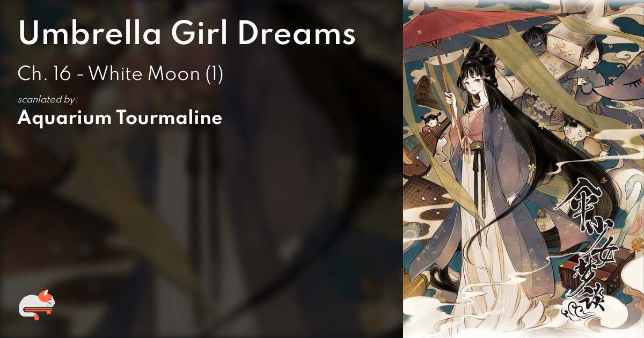
Task: Open the Umbrella Girl Dreams title
Action: tap(187, 34)
